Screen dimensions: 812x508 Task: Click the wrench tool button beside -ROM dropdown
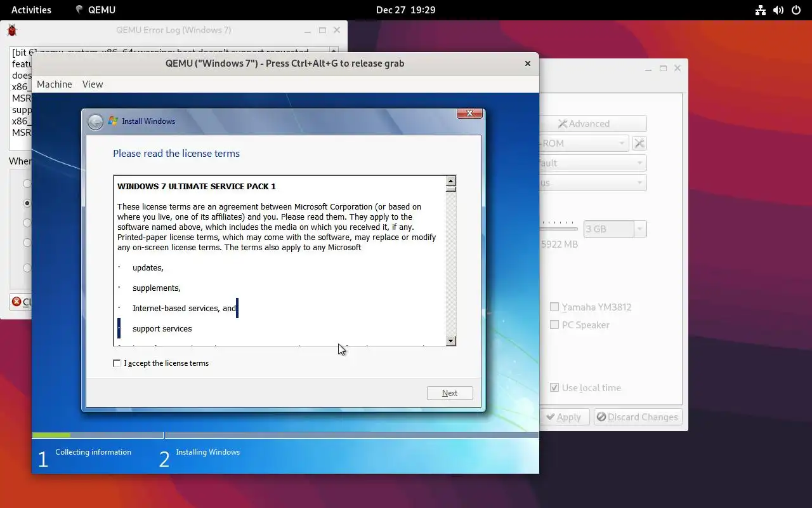pos(639,143)
